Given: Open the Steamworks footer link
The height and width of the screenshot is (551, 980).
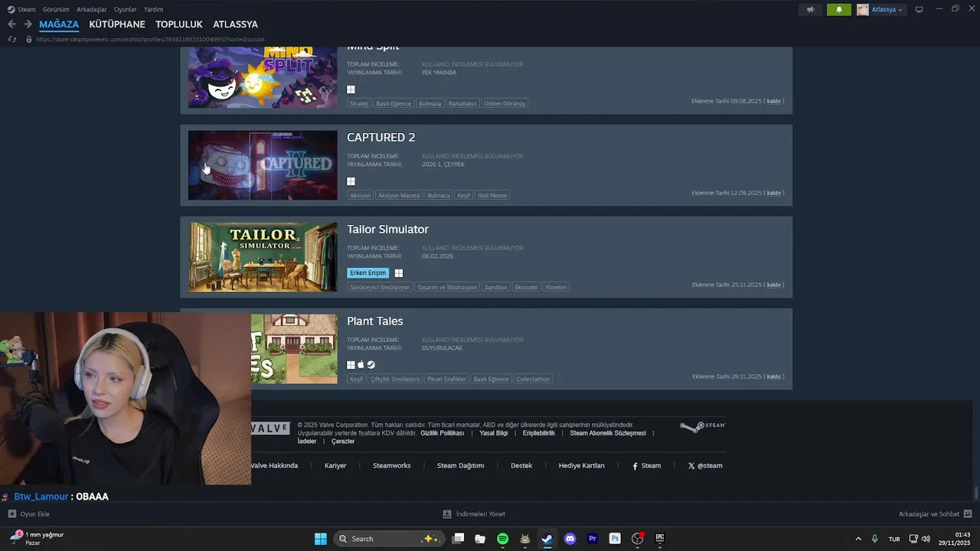Looking at the screenshot, I should pos(392,465).
